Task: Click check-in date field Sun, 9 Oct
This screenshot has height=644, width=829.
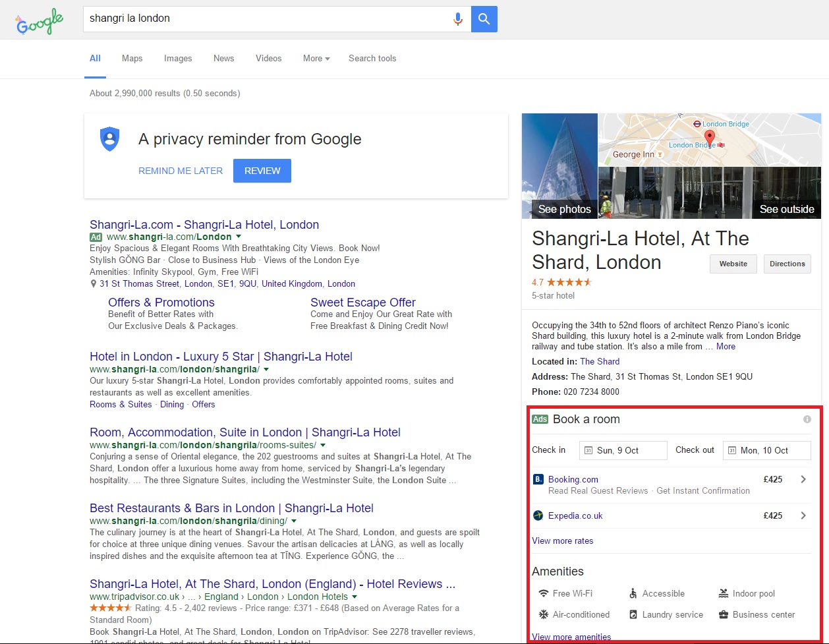Action: 623,450
